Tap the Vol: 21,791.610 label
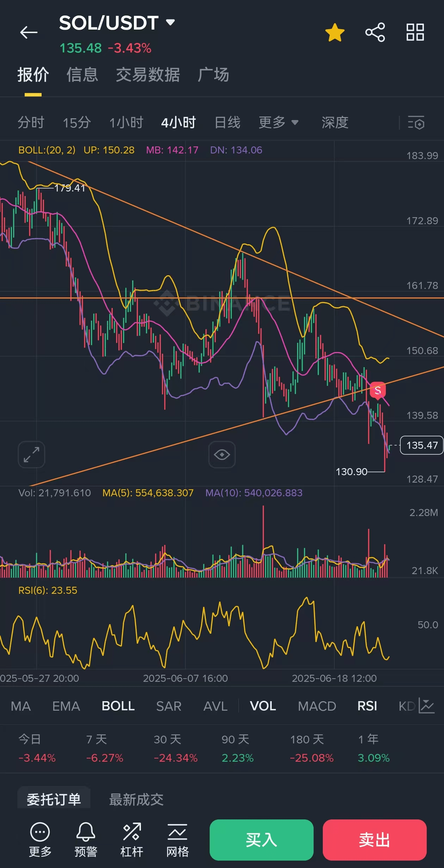This screenshot has height=868, width=444. click(55, 493)
